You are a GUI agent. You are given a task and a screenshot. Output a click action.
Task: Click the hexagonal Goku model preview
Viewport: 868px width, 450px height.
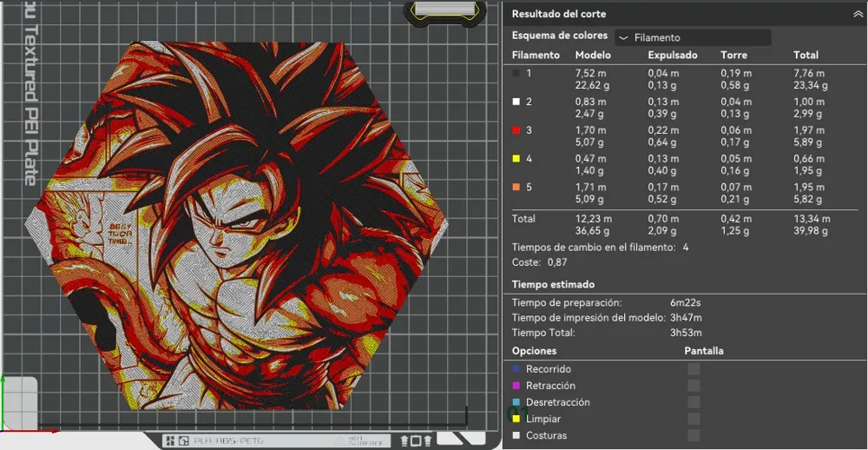(x=236, y=226)
